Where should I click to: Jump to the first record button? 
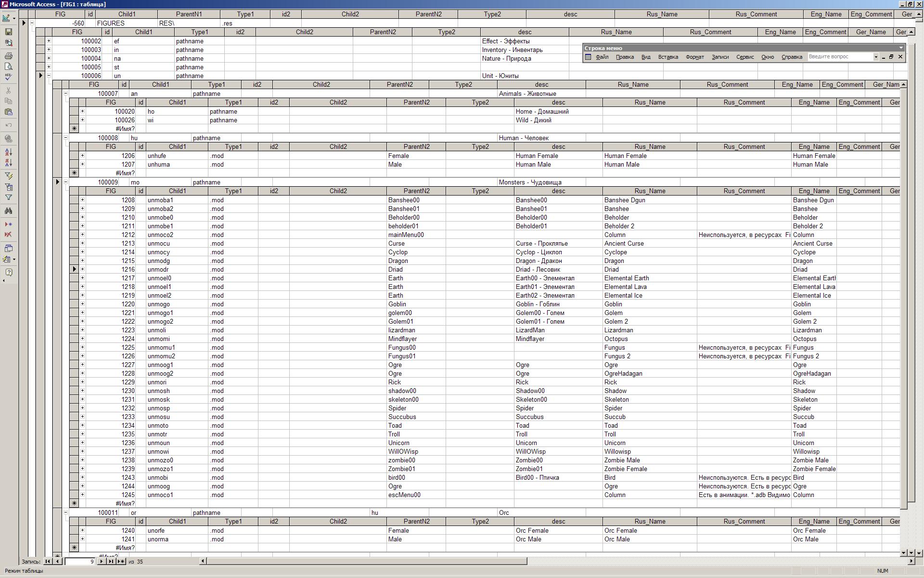coord(48,561)
